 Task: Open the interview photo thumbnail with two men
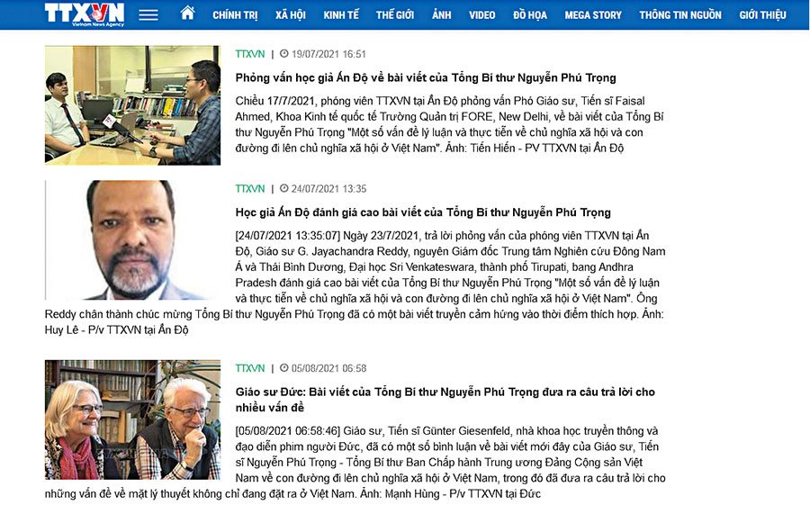click(x=132, y=104)
